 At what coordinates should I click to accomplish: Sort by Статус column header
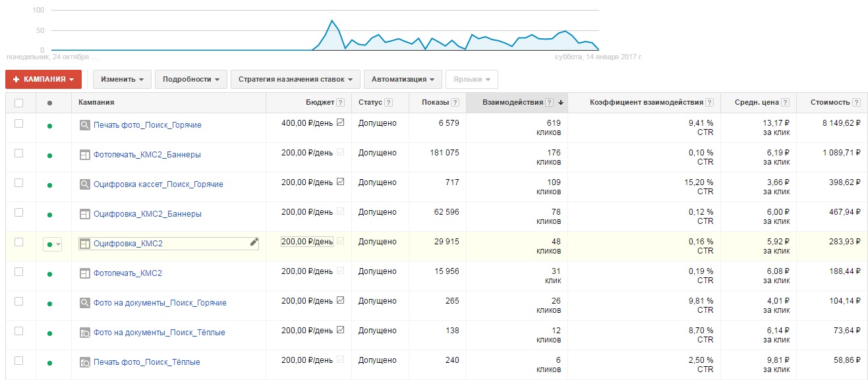point(370,103)
